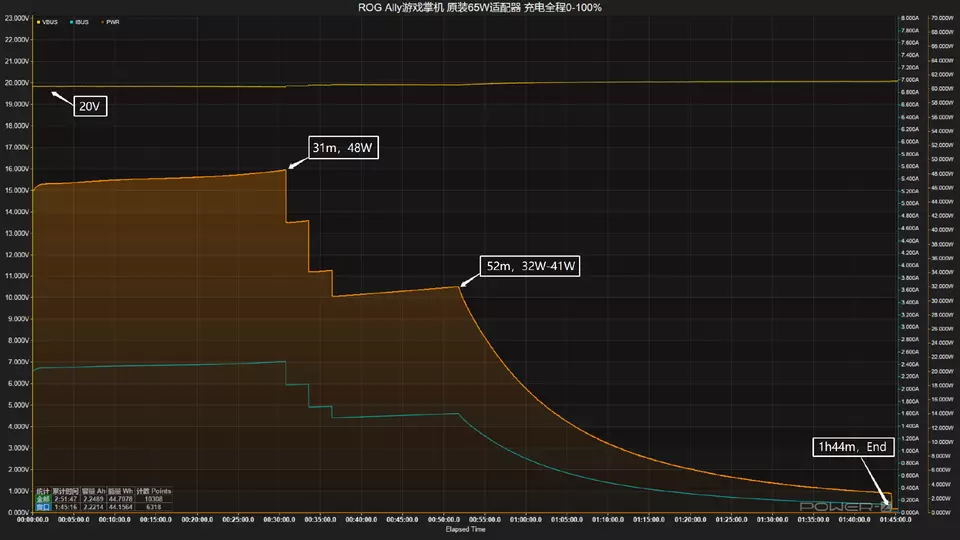The height and width of the screenshot is (540, 960).
Task: Click the 2.2214 Ah capacity value
Action: click(93, 507)
